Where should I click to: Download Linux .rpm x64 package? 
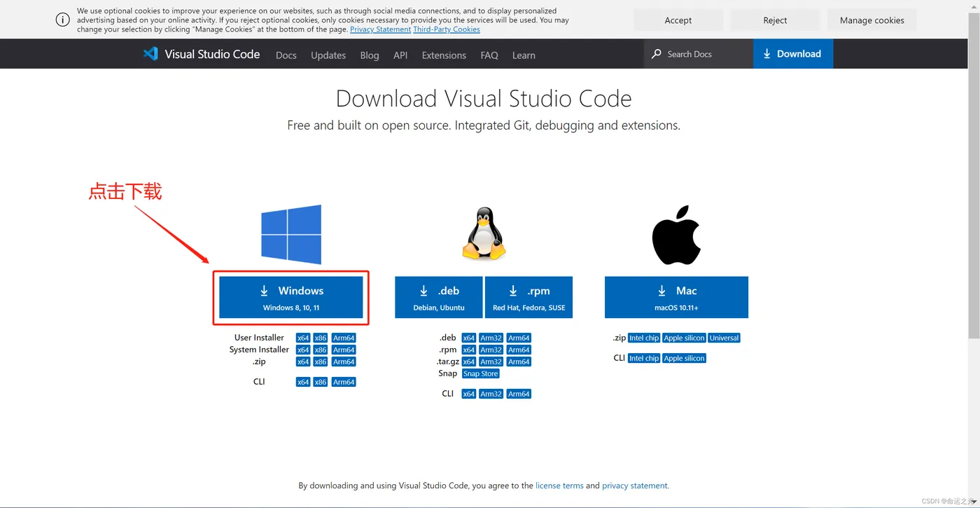[469, 350]
